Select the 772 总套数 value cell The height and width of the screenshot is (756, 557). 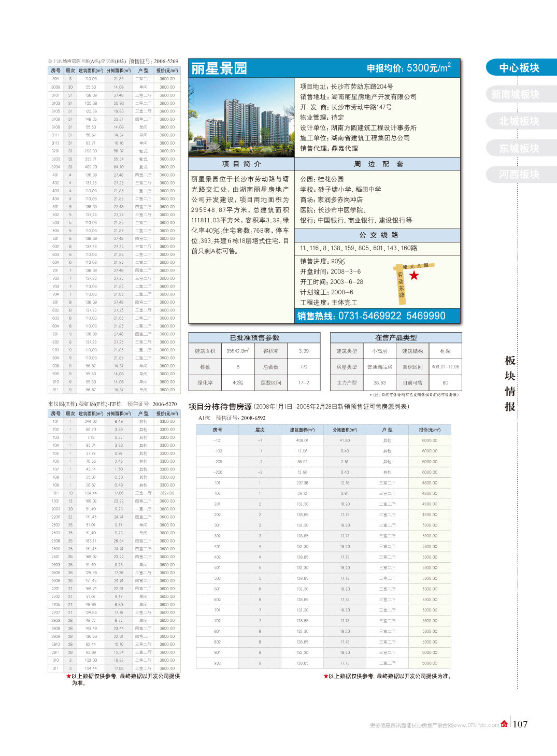click(x=304, y=367)
